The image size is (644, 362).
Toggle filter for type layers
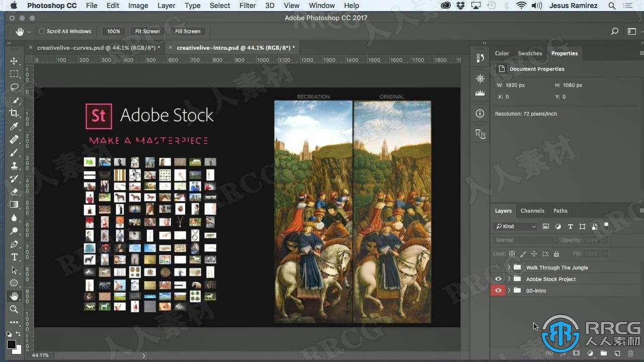click(x=570, y=226)
